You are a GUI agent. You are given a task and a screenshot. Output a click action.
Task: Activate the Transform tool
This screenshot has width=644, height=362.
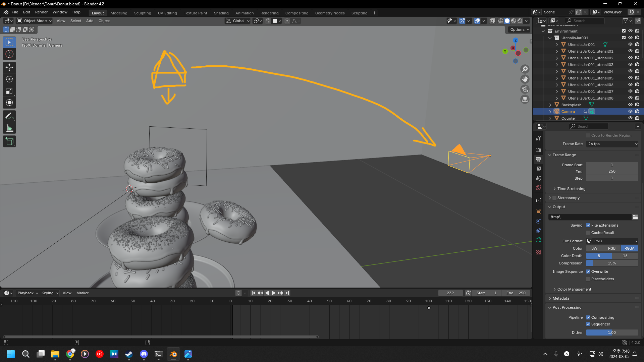(x=9, y=103)
